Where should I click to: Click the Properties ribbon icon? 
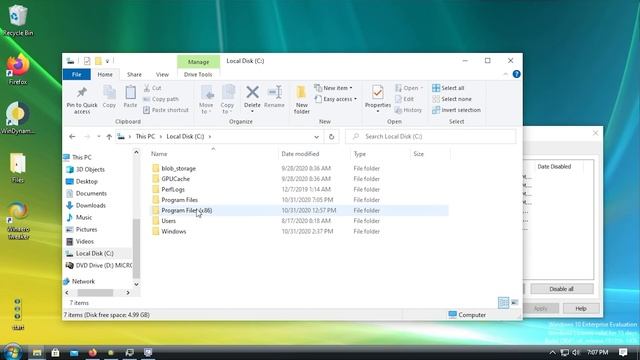click(x=378, y=93)
